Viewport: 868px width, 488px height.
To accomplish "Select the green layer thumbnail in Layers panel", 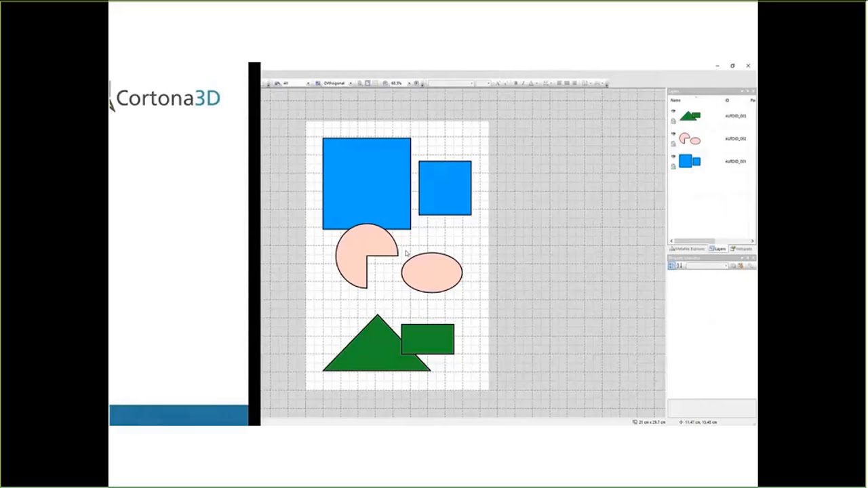I will pos(690,116).
